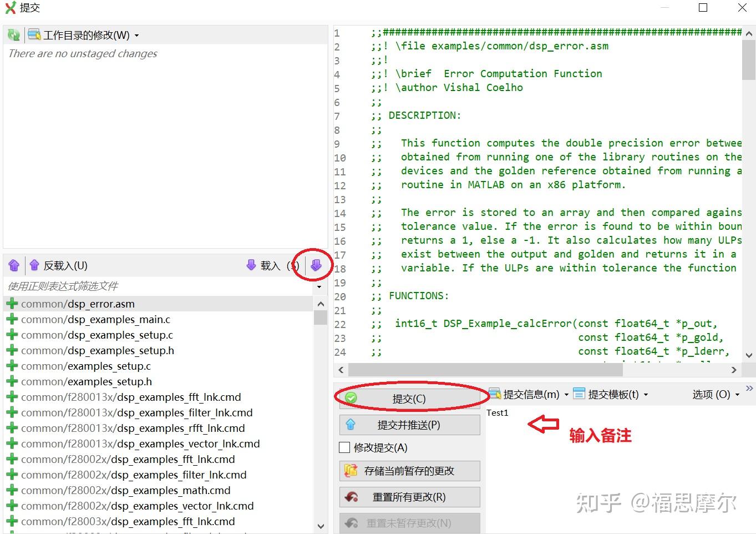Viewport: 756px width, 534px height.
Task: Click the 提交并推送(P) commit-and-push button
Action: click(x=410, y=424)
